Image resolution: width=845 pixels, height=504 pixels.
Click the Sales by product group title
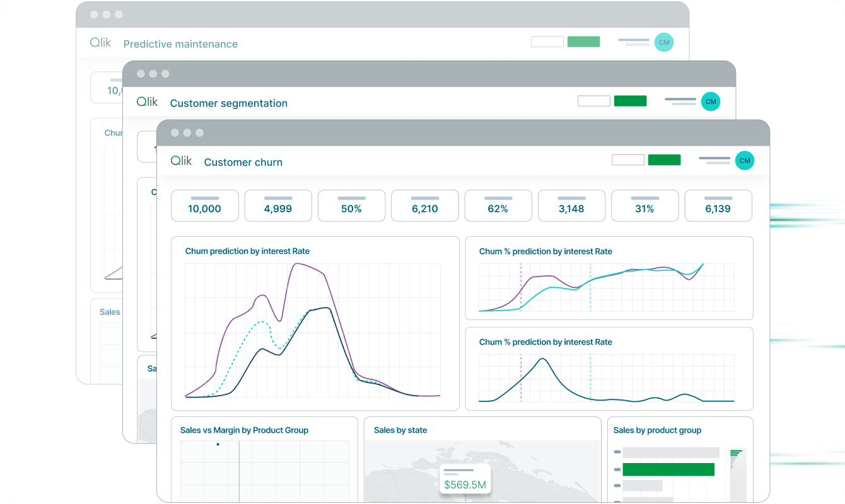(658, 430)
